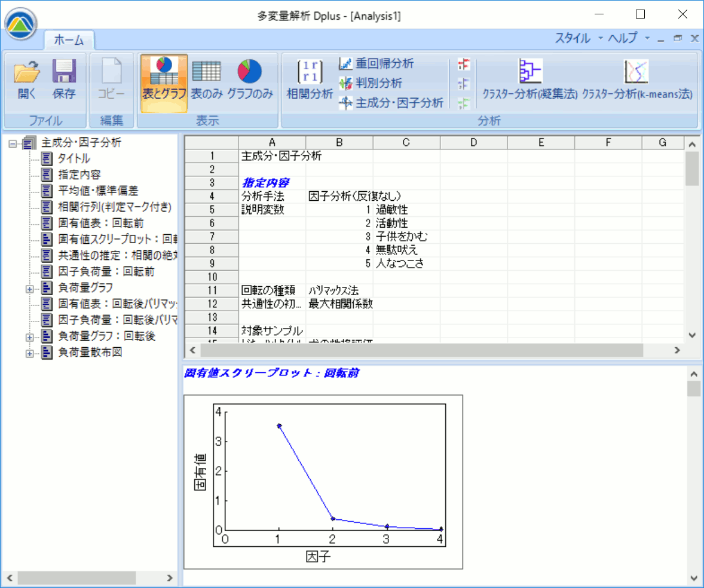Viewport: 704px width, 588px height.
Task: Select 因子負荷量：回転前 tree item
Action: [106, 271]
